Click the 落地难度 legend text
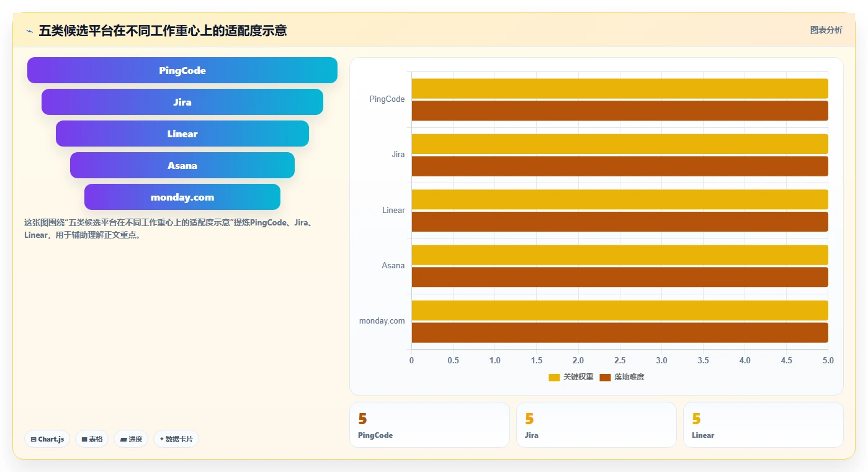Viewport: 868px width, 472px height. pyautogui.click(x=629, y=378)
